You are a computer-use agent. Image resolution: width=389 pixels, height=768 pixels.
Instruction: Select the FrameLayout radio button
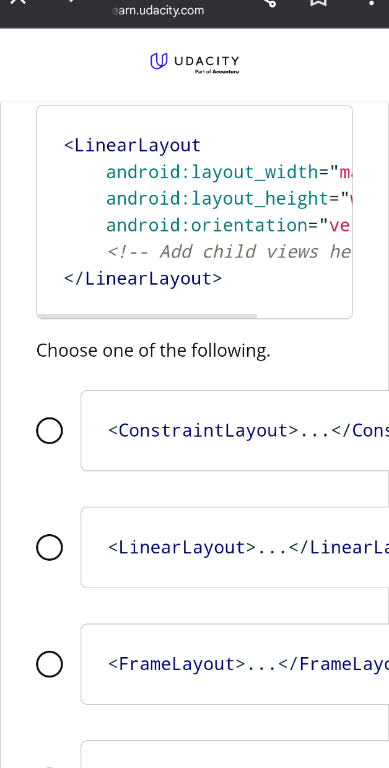[x=49, y=664]
